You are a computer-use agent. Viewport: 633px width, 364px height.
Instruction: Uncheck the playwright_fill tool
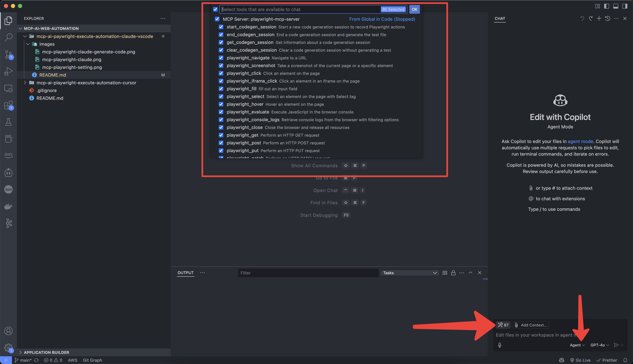(221, 89)
